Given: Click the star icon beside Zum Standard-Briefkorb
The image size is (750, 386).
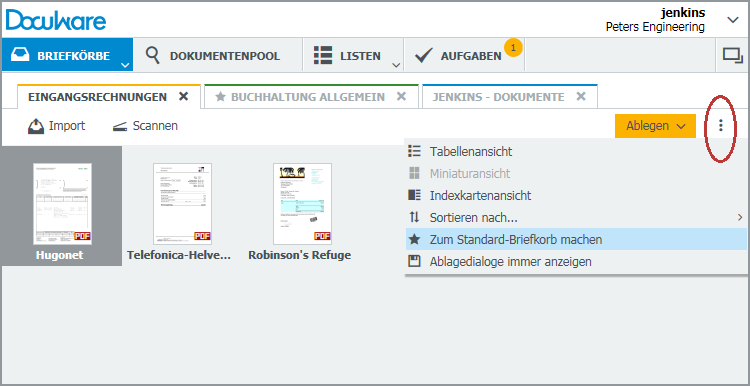Looking at the screenshot, I should coord(414,239).
